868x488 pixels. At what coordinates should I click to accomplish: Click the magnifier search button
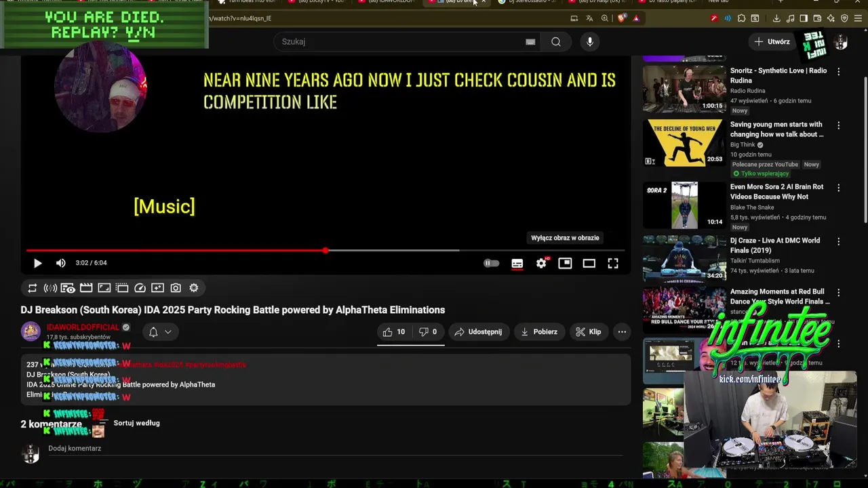coord(556,41)
